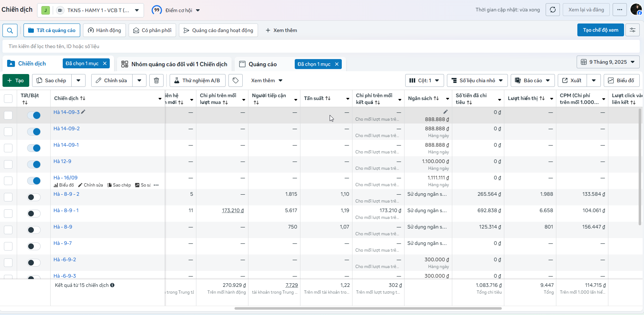This screenshot has height=315, width=644.
Task: Click the Xem lại và đăng button
Action: pos(586,10)
